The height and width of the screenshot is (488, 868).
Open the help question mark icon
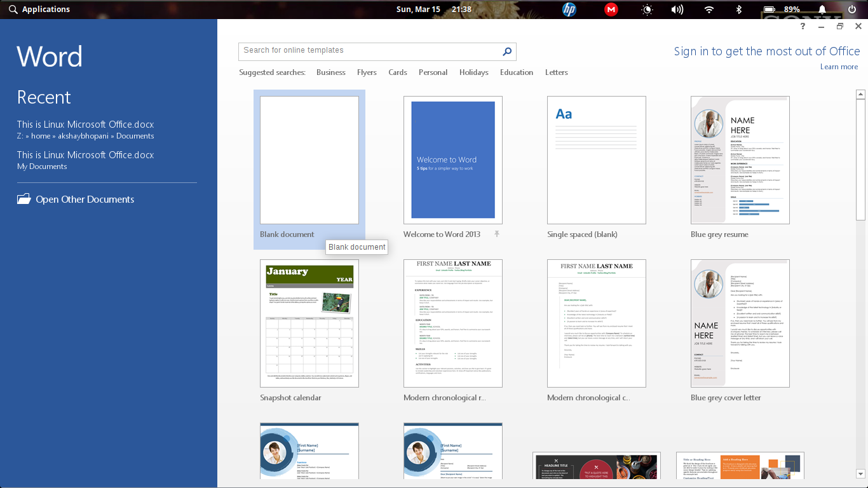(x=803, y=26)
